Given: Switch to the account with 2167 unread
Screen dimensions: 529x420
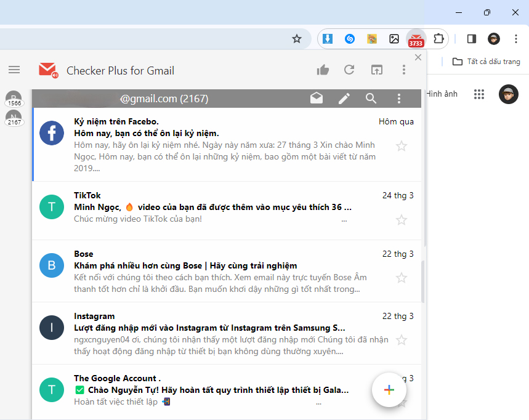Looking at the screenshot, I should (x=14, y=118).
